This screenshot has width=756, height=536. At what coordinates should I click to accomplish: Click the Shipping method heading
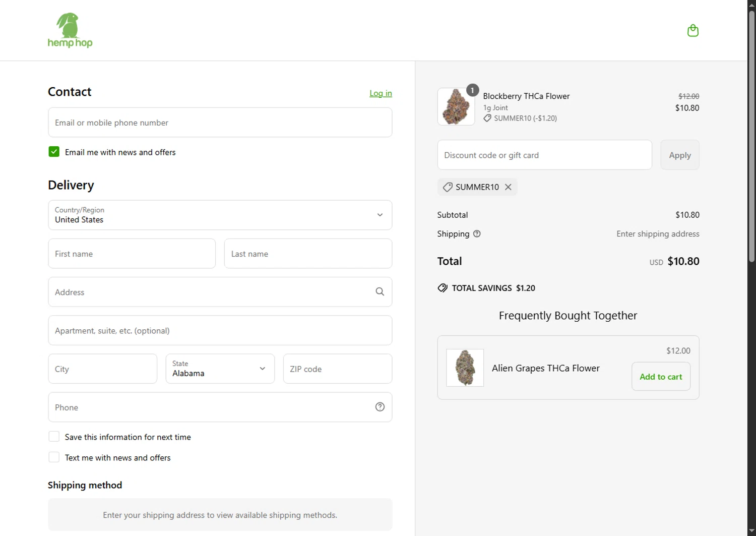pyautogui.click(x=85, y=485)
